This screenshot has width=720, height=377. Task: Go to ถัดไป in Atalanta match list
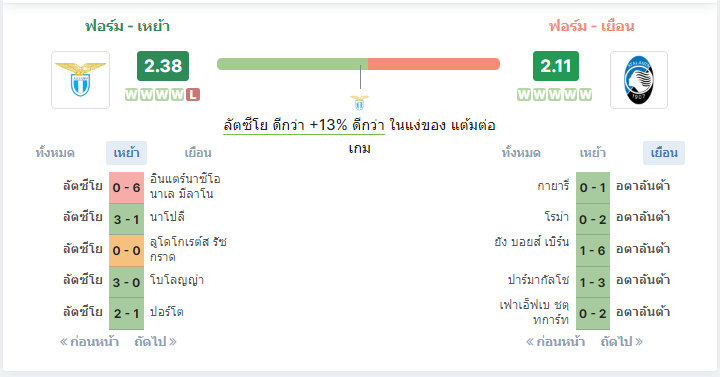pyautogui.click(x=622, y=342)
